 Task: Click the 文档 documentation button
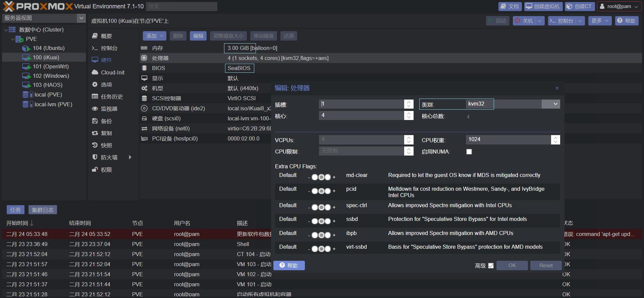click(510, 6)
